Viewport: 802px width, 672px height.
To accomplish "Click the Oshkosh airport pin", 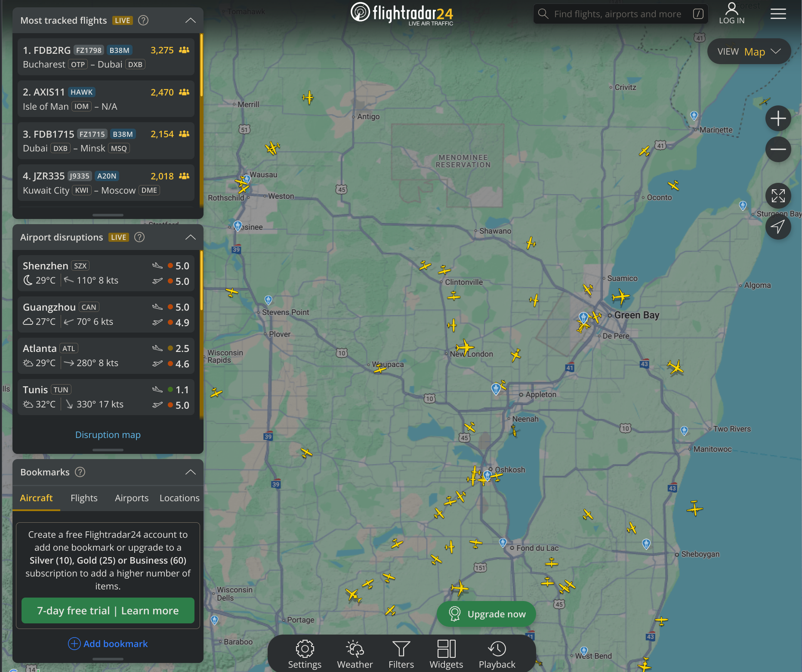I will (487, 475).
